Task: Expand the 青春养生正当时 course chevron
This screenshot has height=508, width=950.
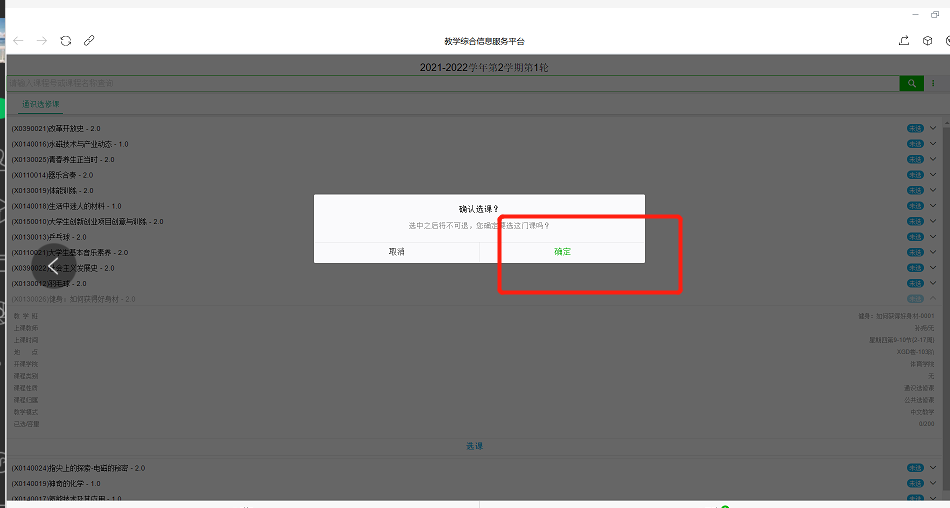Action: click(x=934, y=159)
